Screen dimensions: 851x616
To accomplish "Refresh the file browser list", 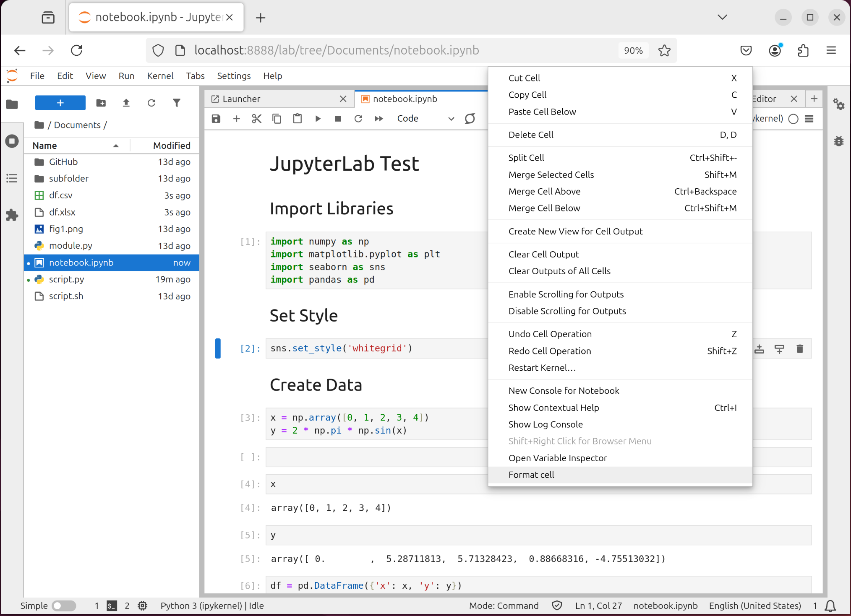I will pos(151,103).
